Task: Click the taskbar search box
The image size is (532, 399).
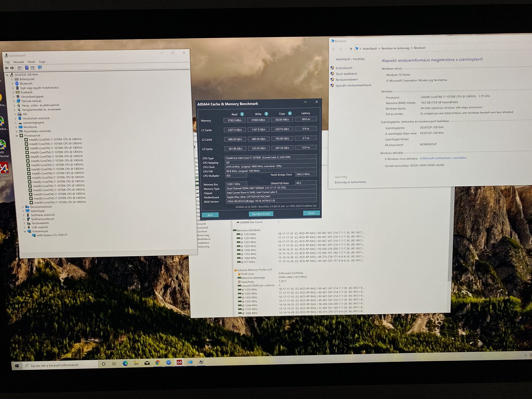Action: coord(61,365)
